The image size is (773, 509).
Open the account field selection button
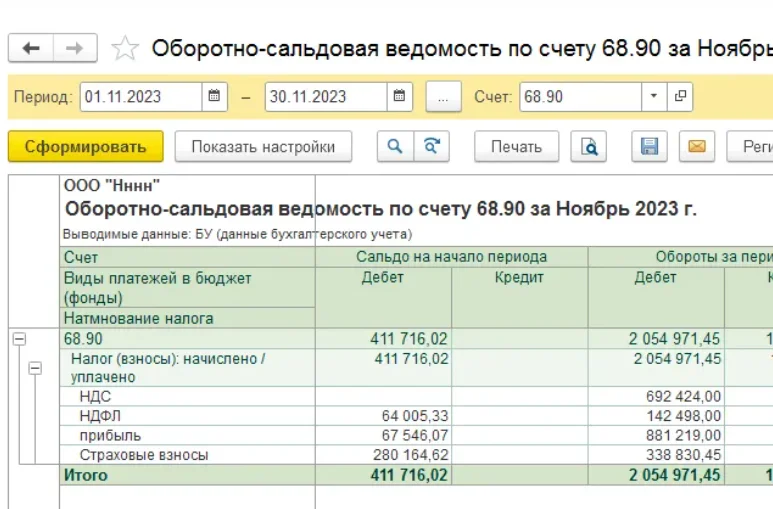(x=680, y=97)
